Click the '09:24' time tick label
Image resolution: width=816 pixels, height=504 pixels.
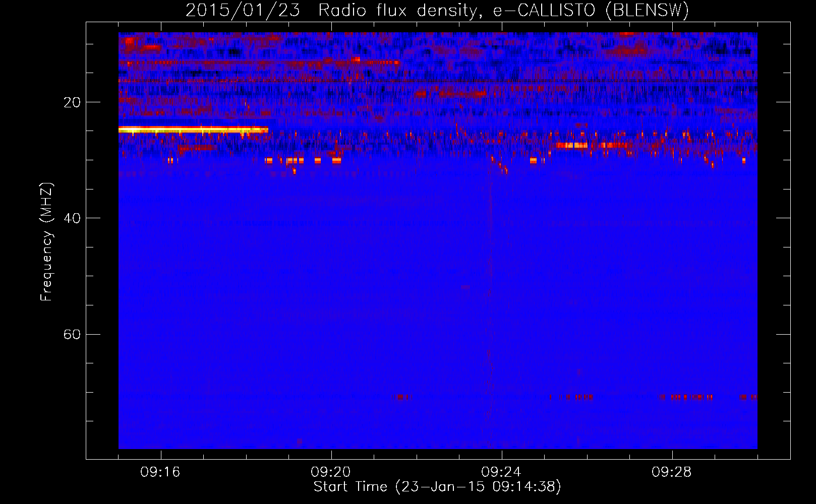501,472
